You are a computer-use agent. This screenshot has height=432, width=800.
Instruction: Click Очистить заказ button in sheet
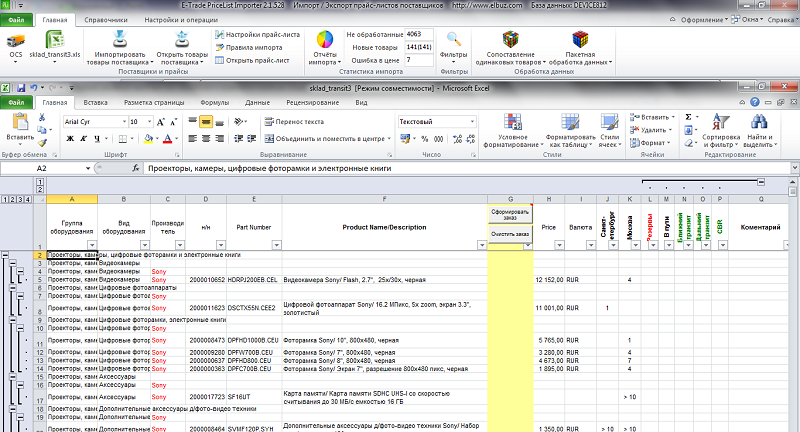tap(510, 234)
